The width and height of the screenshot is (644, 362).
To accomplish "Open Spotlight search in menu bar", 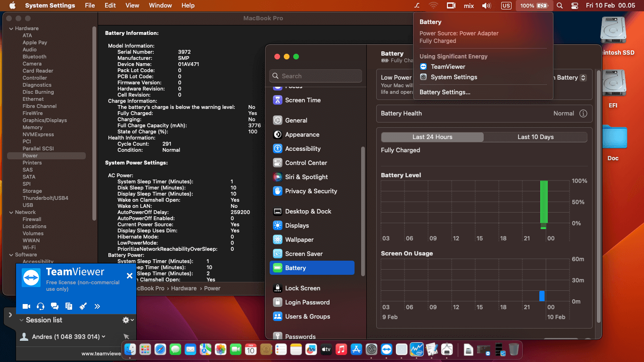I will (x=560, y=6).
